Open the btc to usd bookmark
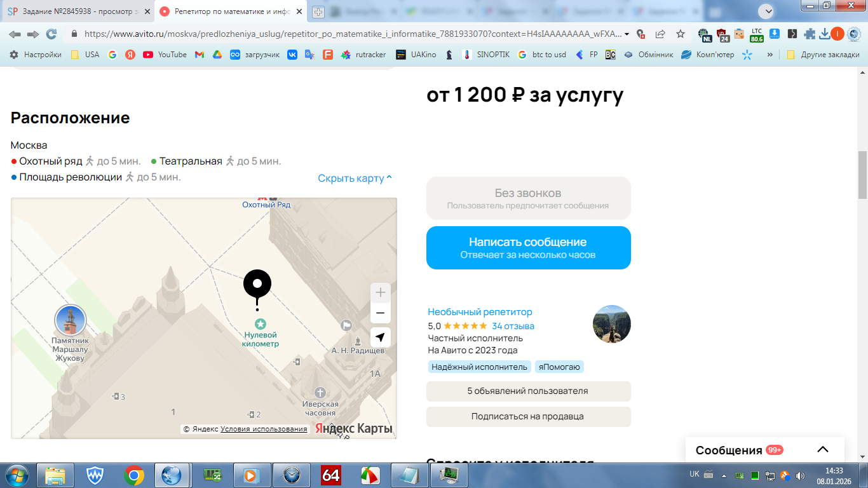Screen dimensions: 868x488 point(542,55)
